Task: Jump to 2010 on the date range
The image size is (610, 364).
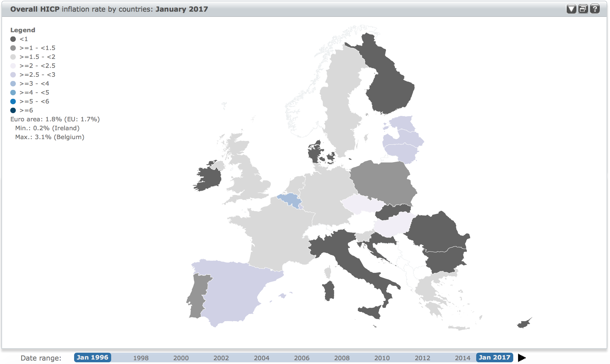Action: 382,358
